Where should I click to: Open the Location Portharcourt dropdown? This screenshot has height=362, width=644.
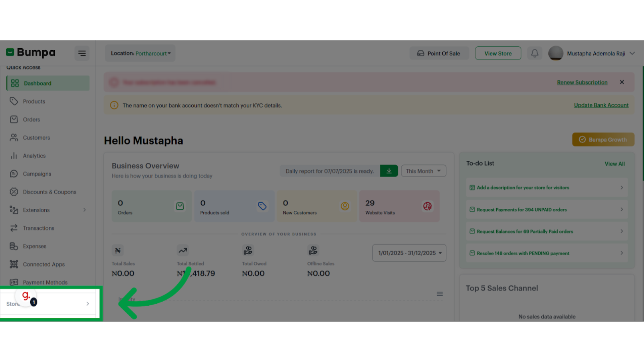point(141,53)
